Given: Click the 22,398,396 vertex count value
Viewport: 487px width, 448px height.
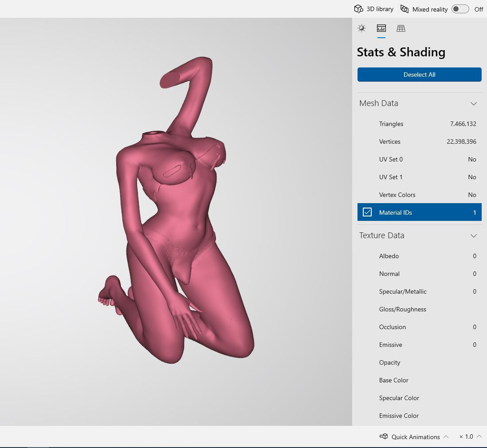Looking at the screenshot, I should (x=462, y=141).
